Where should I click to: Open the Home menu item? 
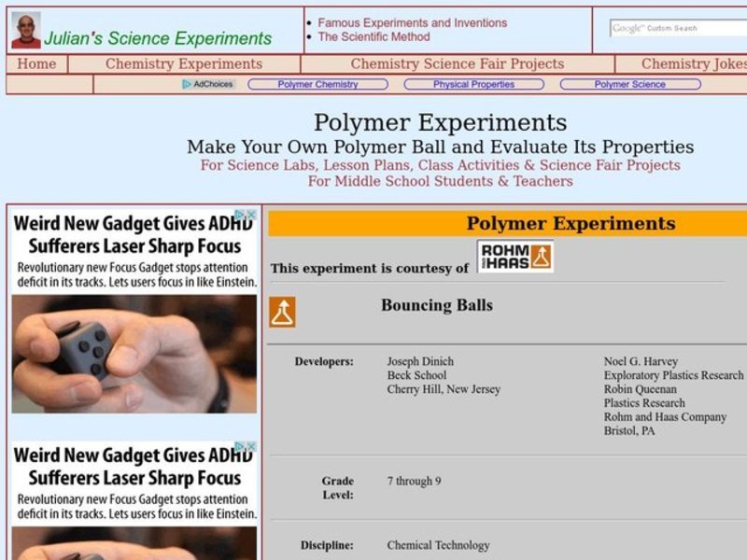36,64
